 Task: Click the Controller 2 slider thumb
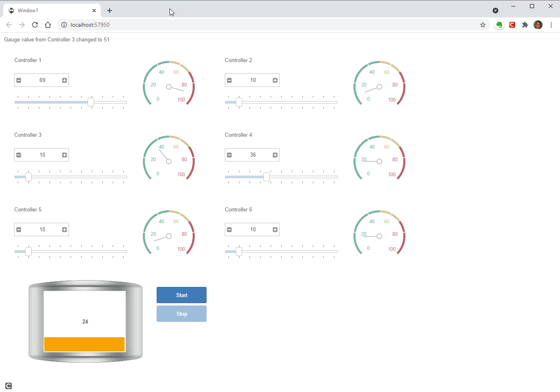tap(239, 102)
